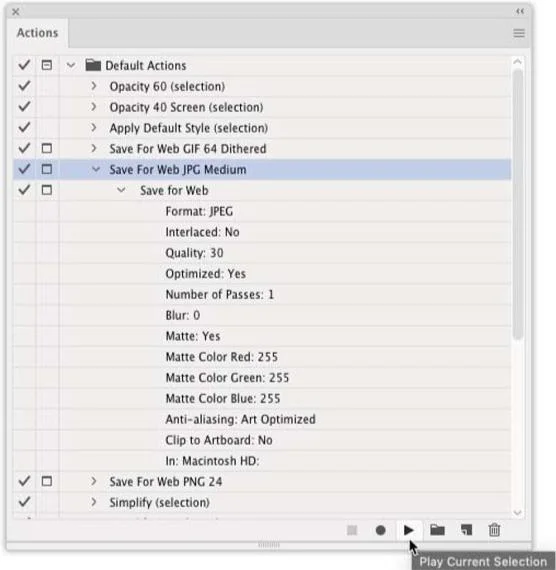Click Matte: Yes parameter
Viewport: 556px width, 570px height.
click(193, 336)
